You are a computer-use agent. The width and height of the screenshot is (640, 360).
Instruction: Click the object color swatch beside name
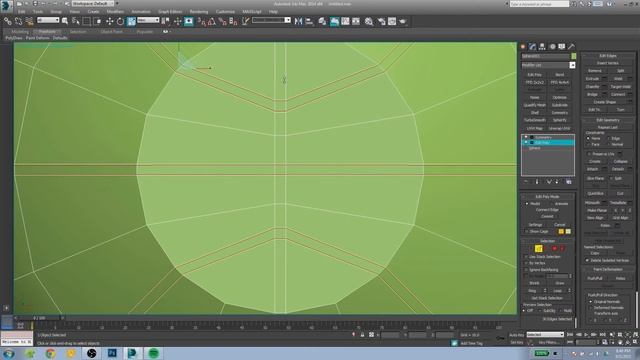(x=573, y=56)
